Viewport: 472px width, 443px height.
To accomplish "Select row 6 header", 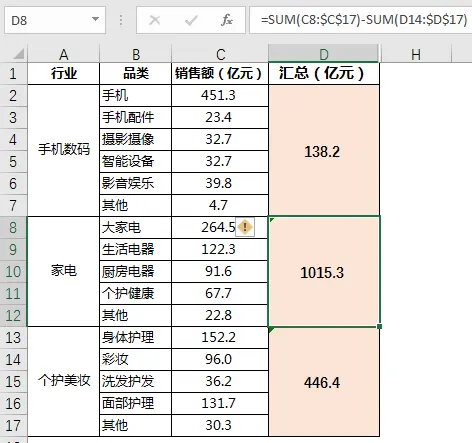I will click(x=13, y=184).
